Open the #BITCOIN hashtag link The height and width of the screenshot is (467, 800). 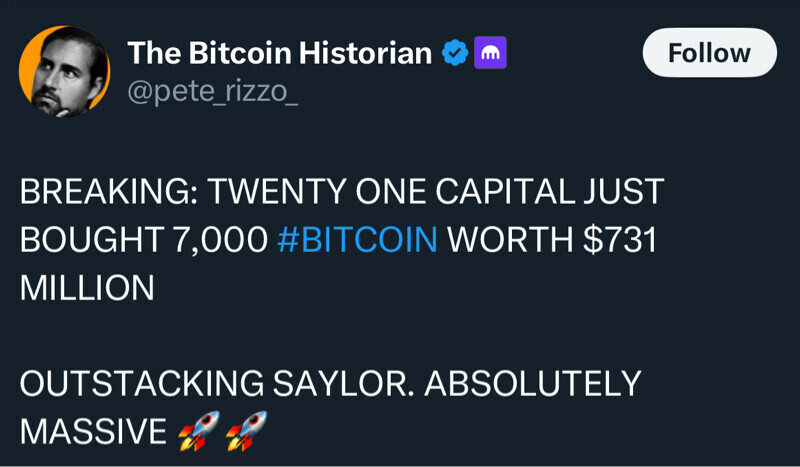pyautogui.click(x=356, y=240)
